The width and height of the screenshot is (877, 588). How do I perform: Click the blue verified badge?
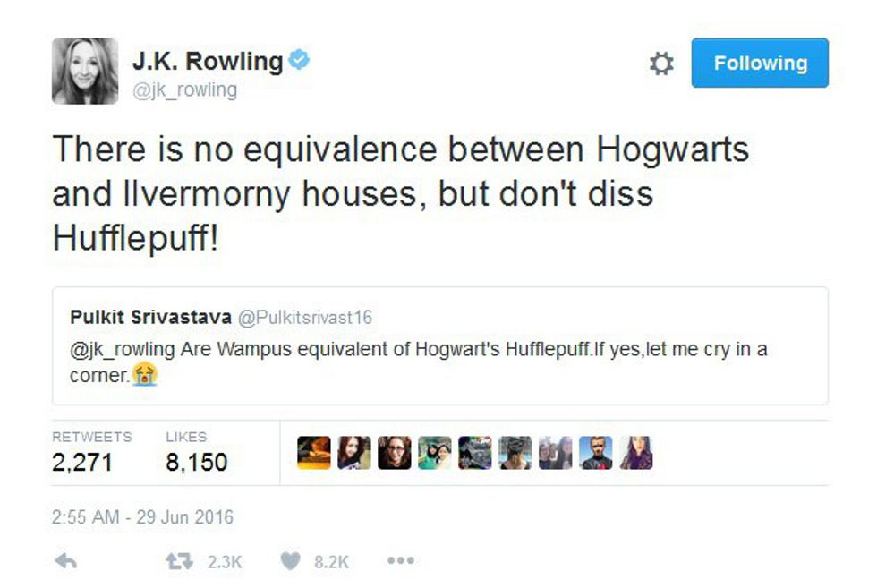pos(299,59)
